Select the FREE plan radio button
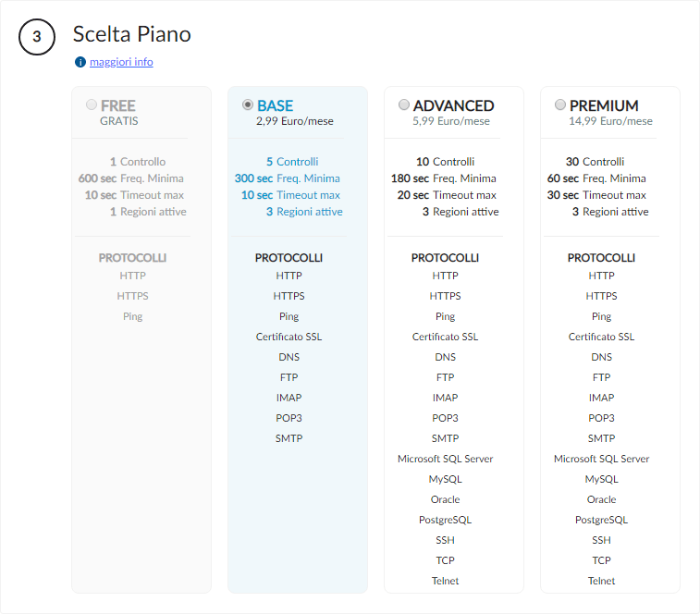 pyautogui.click(x=92, y=105)
